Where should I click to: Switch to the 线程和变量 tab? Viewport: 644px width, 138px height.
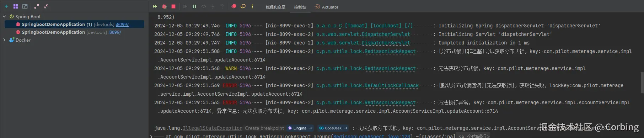click(x=275, y=7)
